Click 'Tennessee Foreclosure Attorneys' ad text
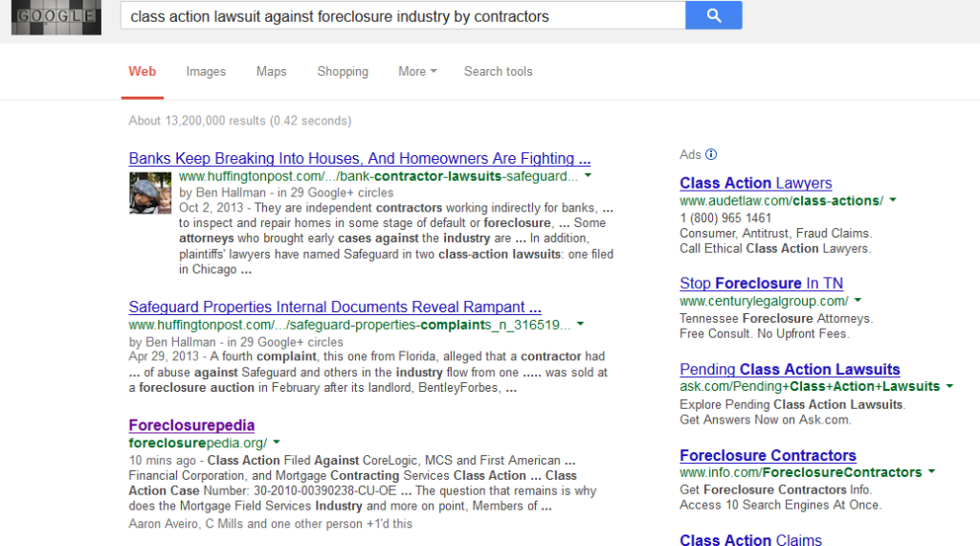 click(776, 318)
